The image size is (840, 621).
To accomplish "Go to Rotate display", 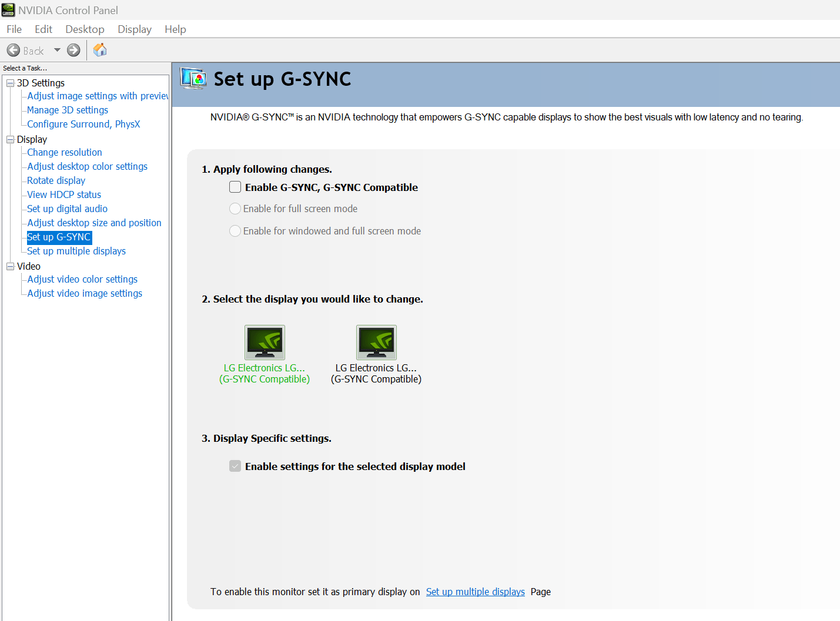I will click(x=56, y=180).
